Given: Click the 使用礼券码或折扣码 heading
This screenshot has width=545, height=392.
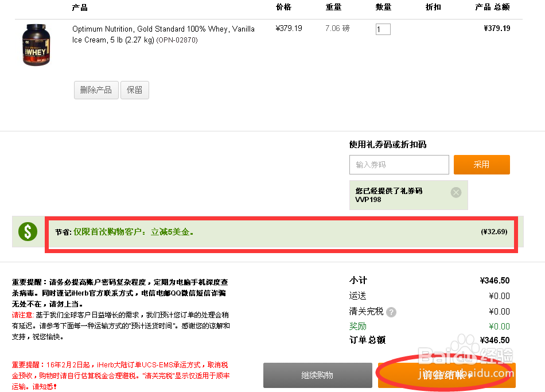Looking at the screenshot, I should pos(388,145).
